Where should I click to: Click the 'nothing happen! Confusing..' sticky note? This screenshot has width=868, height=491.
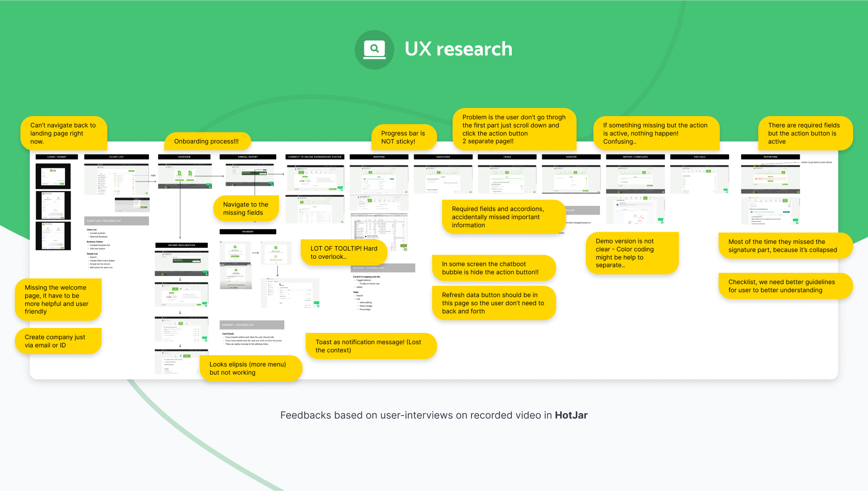[656, 133]
